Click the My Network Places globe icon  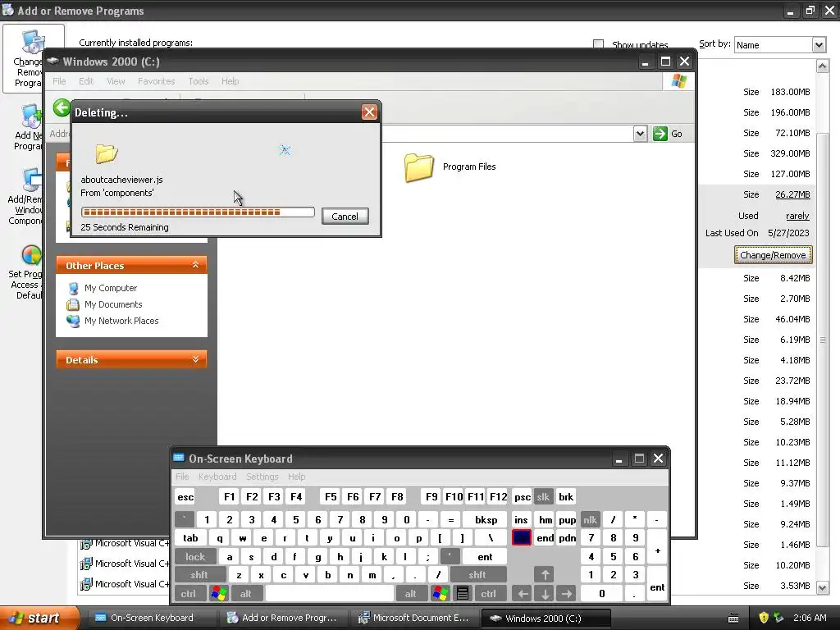click(73, 321)
